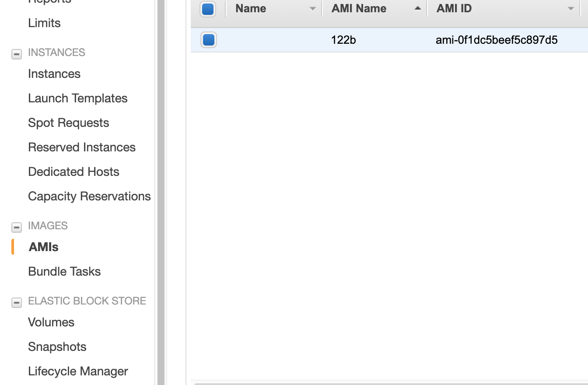
Task: Open Reserved Instances
Action: click(82, 147)
